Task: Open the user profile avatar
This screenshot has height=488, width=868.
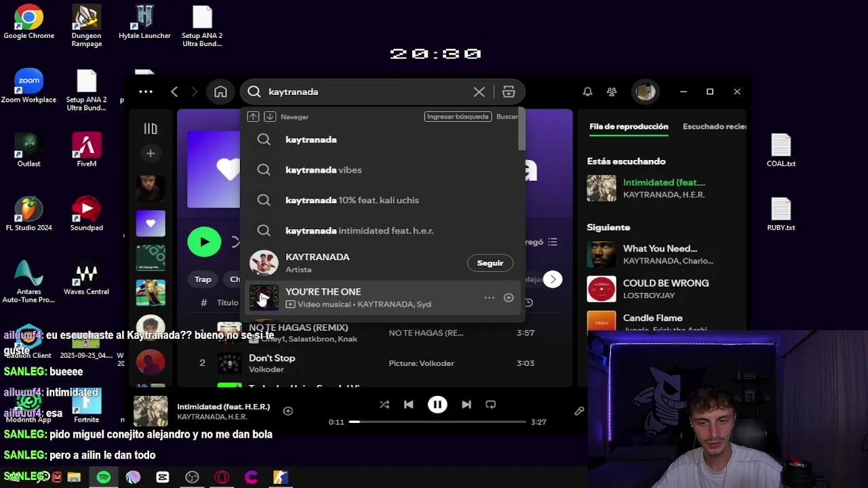Action: 645,91
